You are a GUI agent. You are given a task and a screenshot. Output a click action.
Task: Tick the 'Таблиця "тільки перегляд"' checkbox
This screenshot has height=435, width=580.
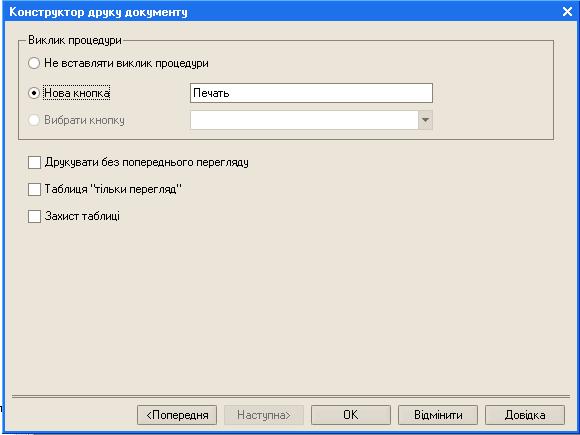(x=34, y=189)
